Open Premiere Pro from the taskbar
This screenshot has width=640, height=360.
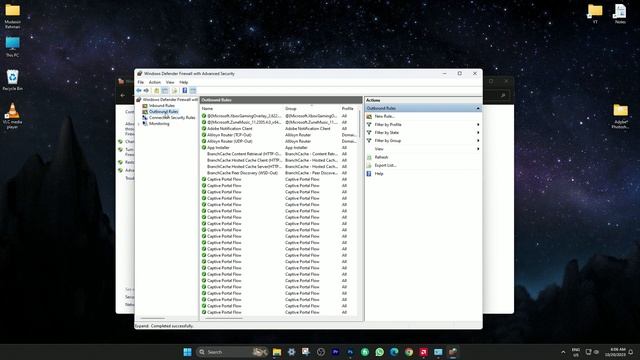(x=336, y=352)
